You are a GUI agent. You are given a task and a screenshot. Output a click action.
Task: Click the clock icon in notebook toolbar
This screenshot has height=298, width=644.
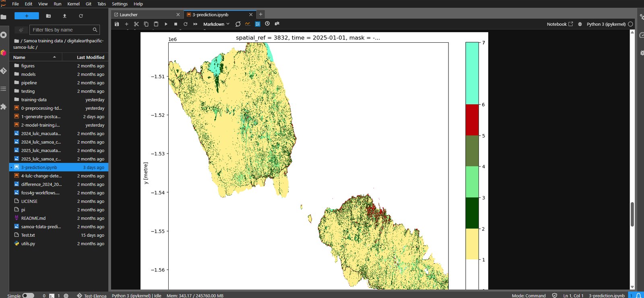click(267, 24)
